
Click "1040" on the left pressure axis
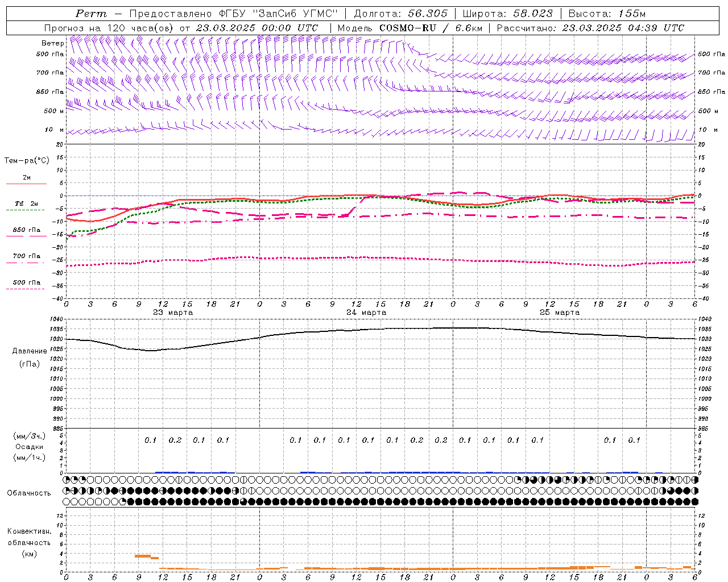(57, 319)
